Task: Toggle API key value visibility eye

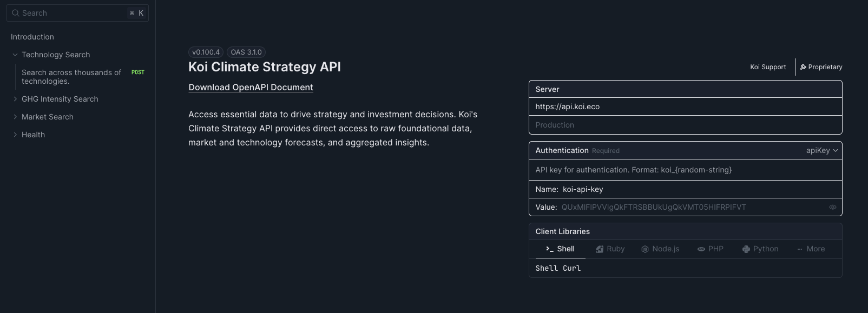Action: pos(833,207)
